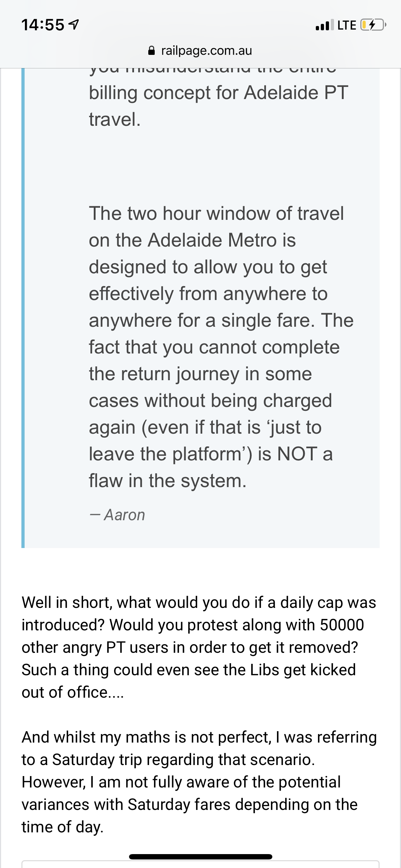This screenshot has width=401, height=868.
Task: Tap the railpage.com.au address field
Action: (206, 51)
